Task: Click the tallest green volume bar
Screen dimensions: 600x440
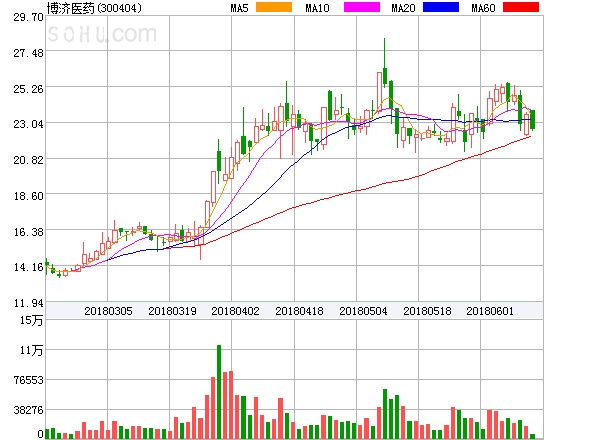Action: click(x=219, y=392)
